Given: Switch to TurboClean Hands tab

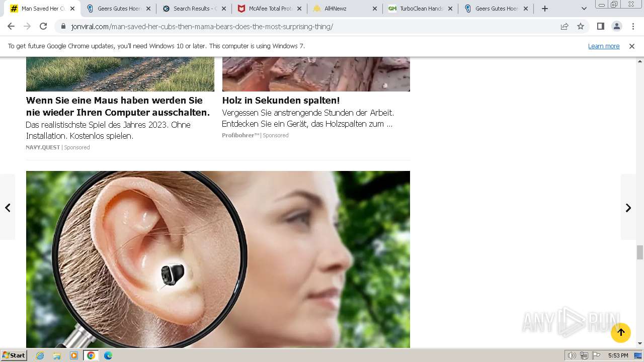Looking at the screenshot, I should [x=420, y=9].
